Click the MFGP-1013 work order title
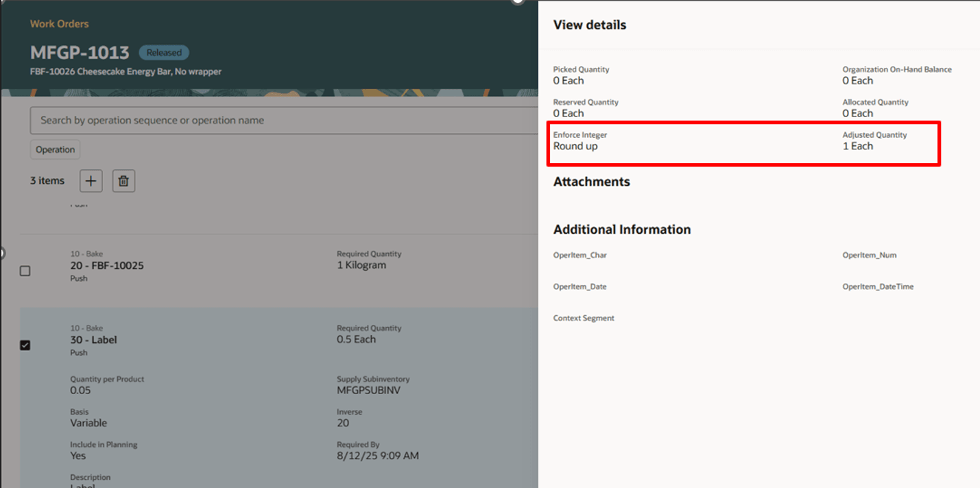This screenshot has height=488, width=980. tap(81, 52)
